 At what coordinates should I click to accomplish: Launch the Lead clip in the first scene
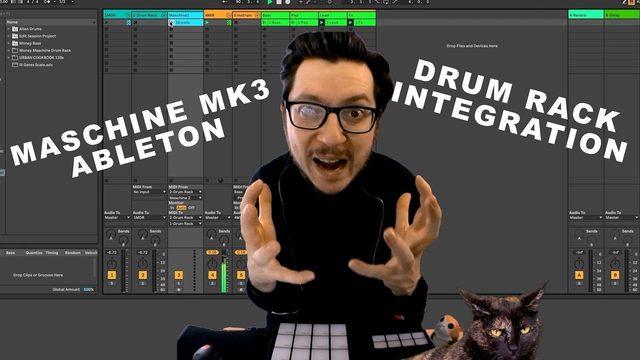coord(322,22)
